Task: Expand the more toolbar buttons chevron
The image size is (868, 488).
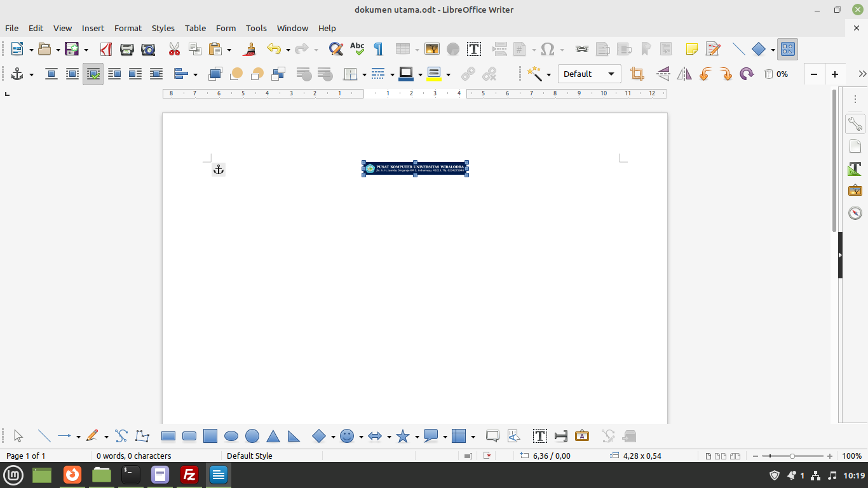Action: tap(862, 74)
